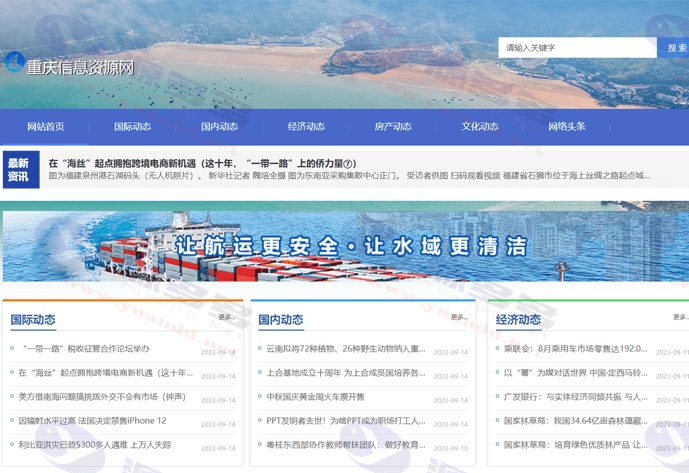The width and height of the screenshot is (689, 473).
Task: Open 乘联会：8月乘用车市场零售达 article
Action: point(576,349)
